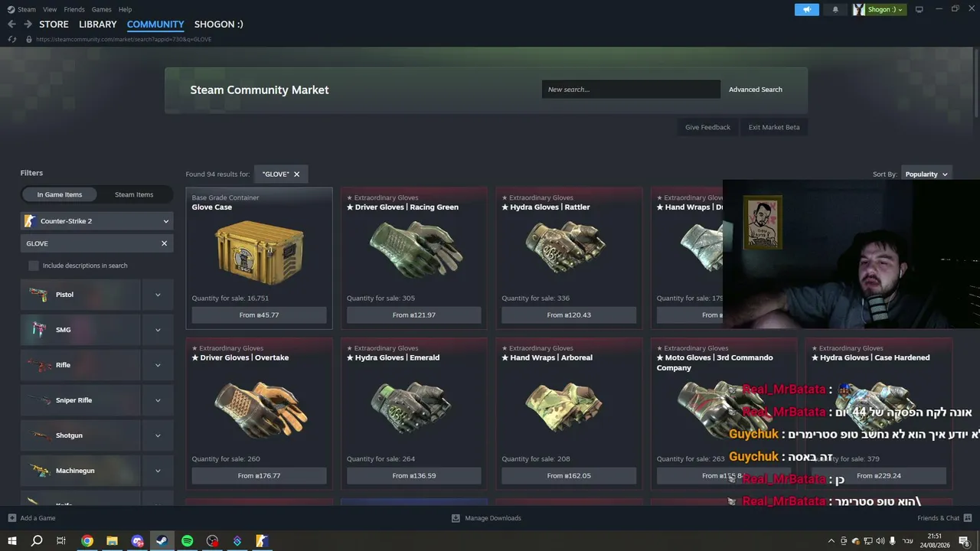Open Task View on the taskbar

pyautogui.click(x=61, y=541)
